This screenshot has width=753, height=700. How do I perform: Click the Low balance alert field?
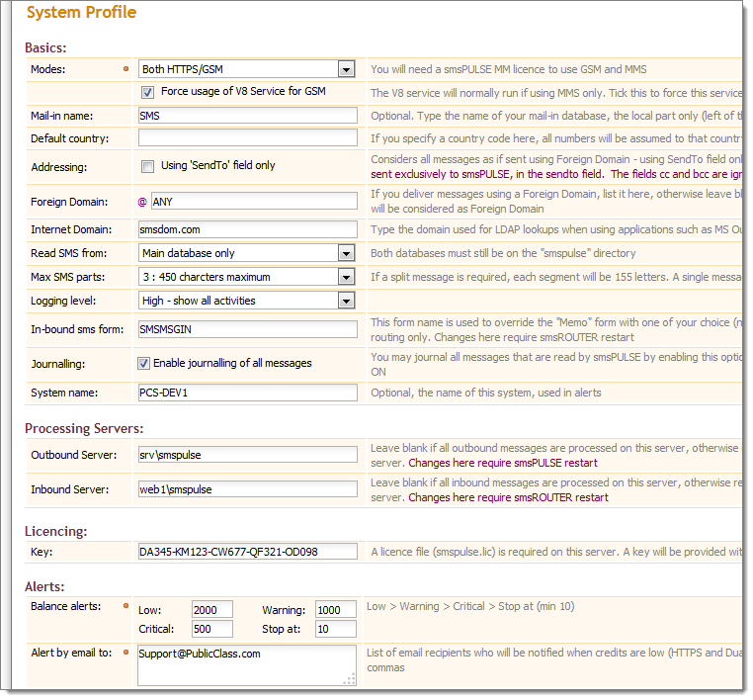point(212,610)
